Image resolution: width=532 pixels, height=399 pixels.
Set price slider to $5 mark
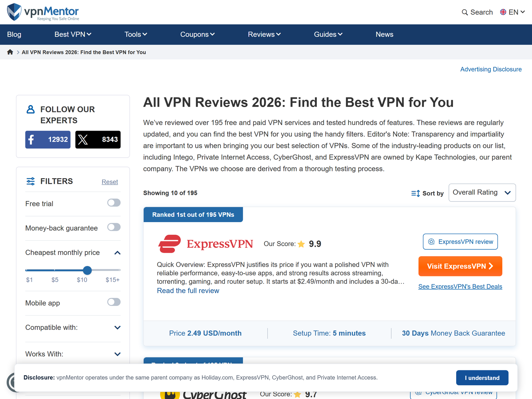click(x=55, y=270)
